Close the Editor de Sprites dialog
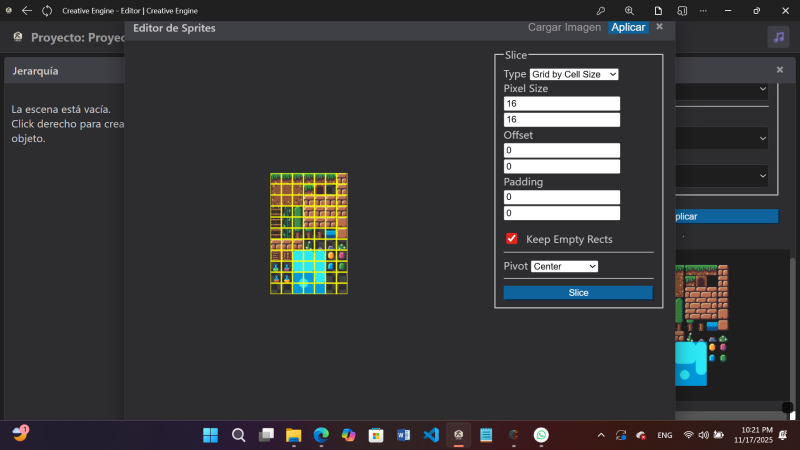 pyautogui.click(x=659, y=27)
